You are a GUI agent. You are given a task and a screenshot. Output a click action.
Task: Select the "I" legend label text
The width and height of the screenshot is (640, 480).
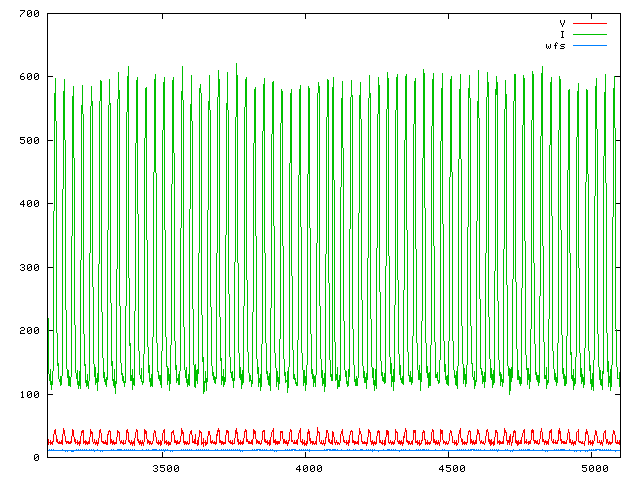tap(563, 34)
